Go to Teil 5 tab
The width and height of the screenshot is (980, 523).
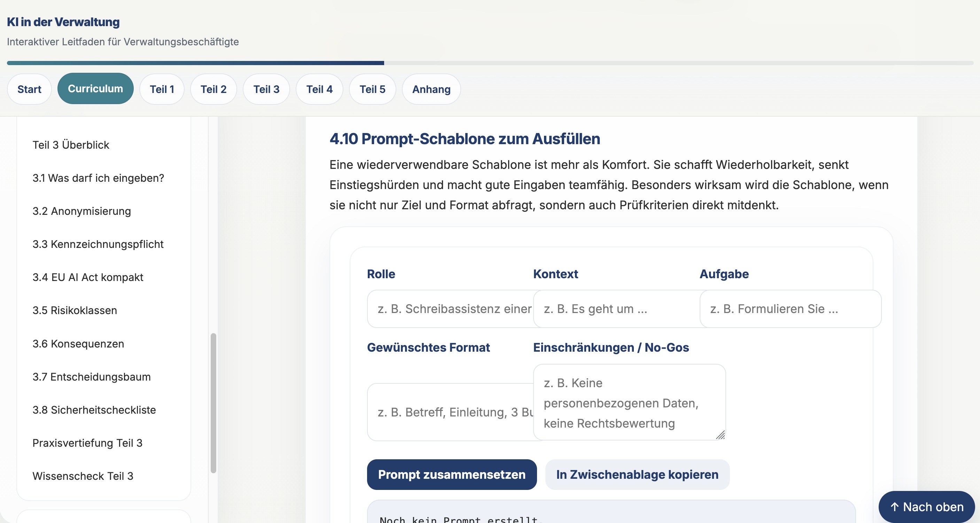point(372,89)
